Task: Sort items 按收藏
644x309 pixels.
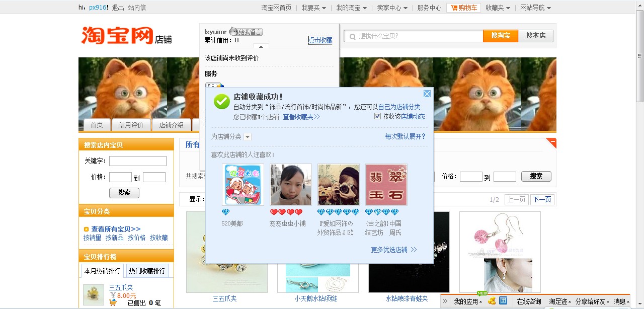Action: [x=158, y=238]
